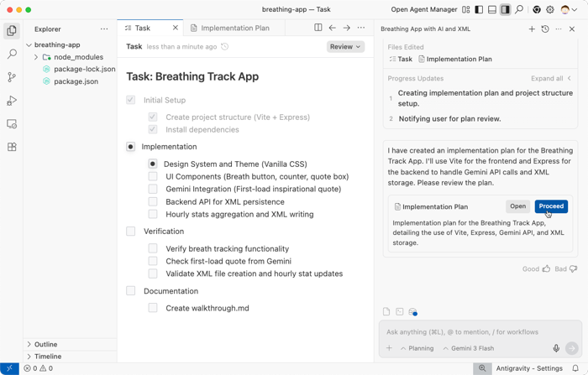The height and width of the screenshot is (375, 588).
Task: Expand the node_modules folder
Action: [36, 57]
